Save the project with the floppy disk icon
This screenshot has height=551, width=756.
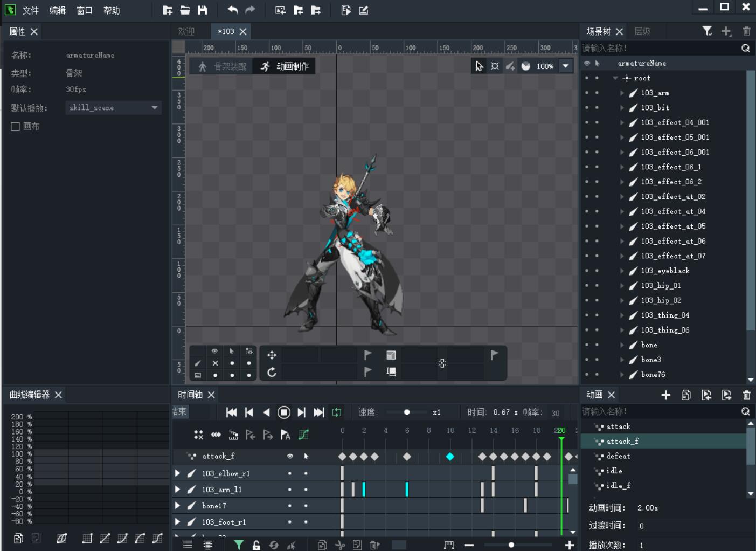pyautogui.click(x=203, y=10)
